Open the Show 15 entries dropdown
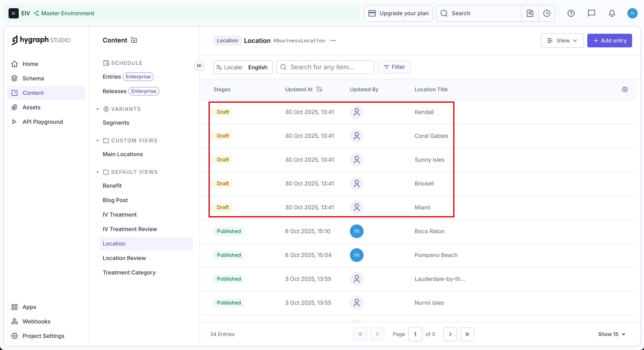This screenshot has height=350, width=644. click(611, 334)
